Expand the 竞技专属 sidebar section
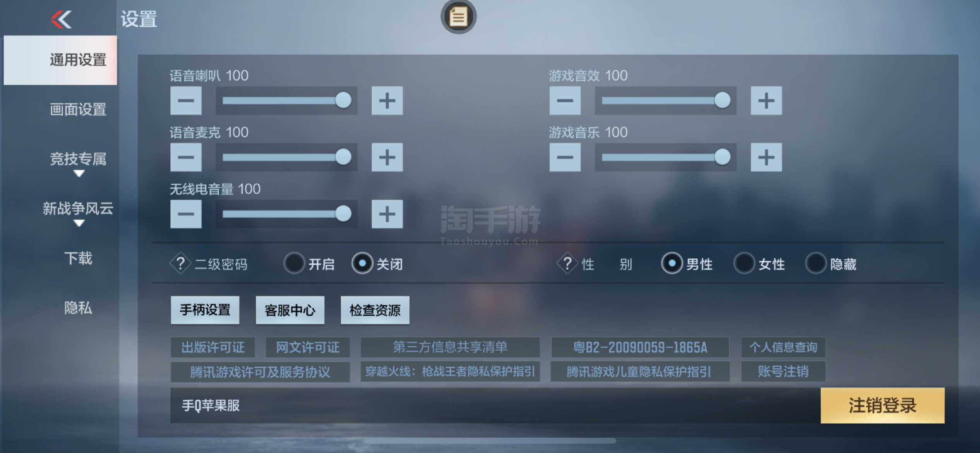The image size is (980, 453). (78, 163)
